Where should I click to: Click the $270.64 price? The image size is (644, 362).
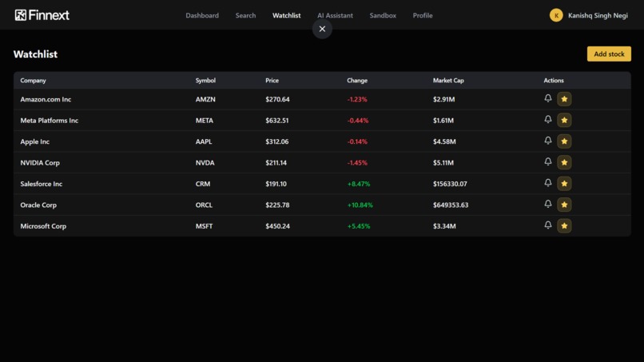[x=277, y=99]
